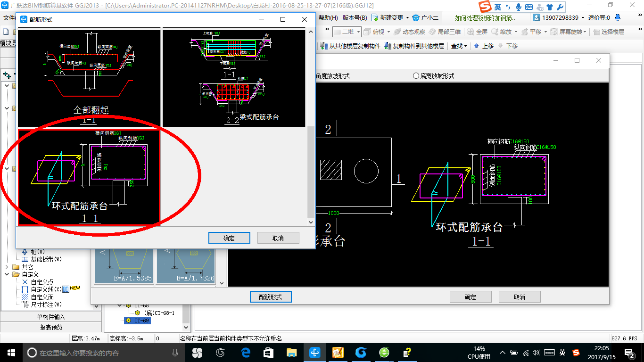644x362 pixels.
Task: Open the 帮助(H) menu
Action: pyautogui.click(x=328, y=17)
